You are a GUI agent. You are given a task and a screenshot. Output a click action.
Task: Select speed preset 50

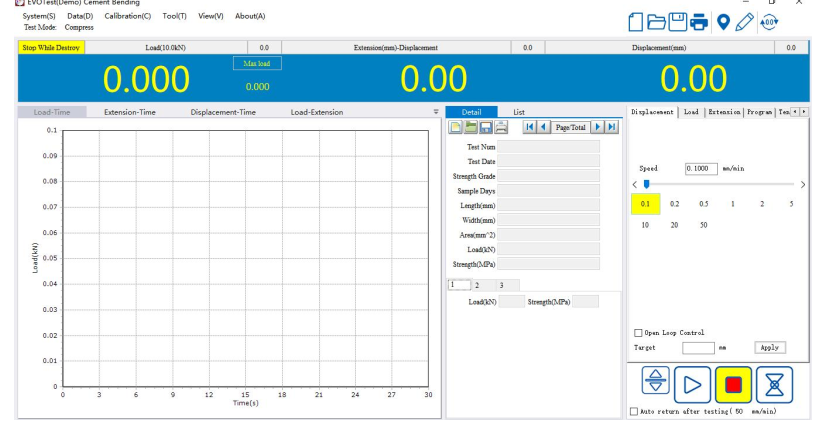point(704,225)
